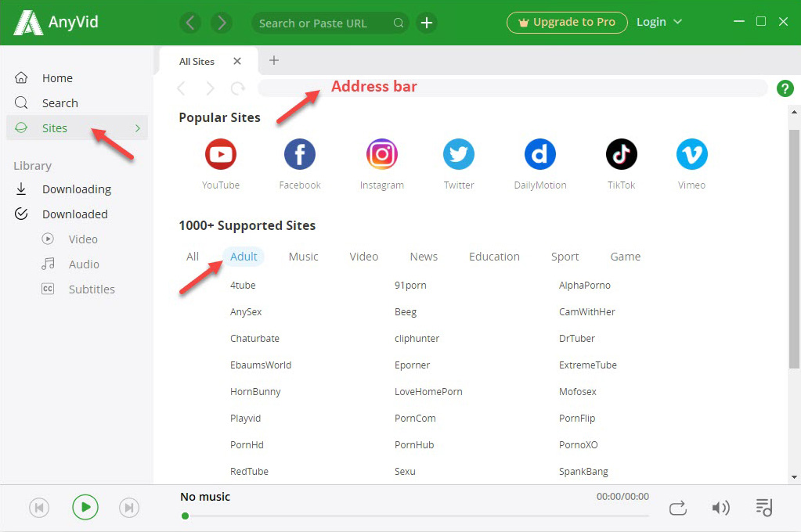801x532 pixels.
Task: Select Sites in the sidebar
Action: pos(77,128)
